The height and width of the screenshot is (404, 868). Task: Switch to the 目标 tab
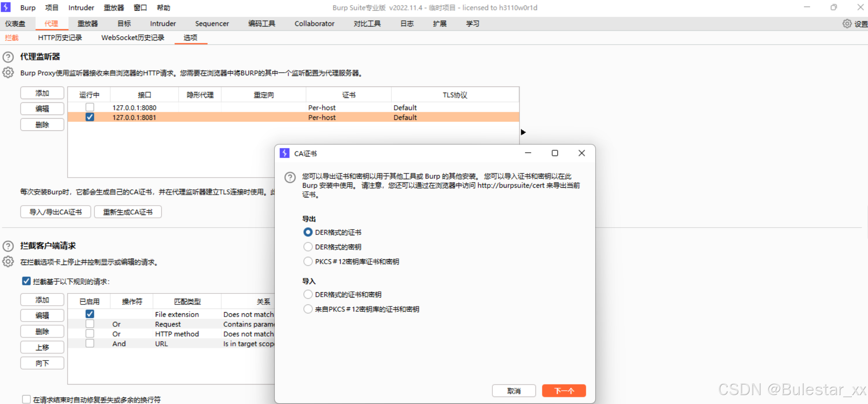pyautogui.click(x=124, y=24)
